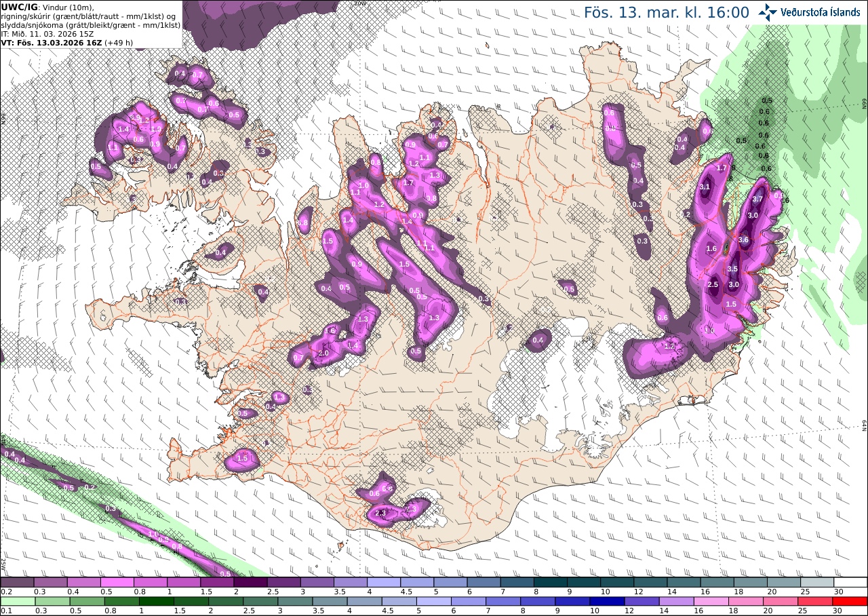Click the darkest purple 2 swatch in snow legend
Screen dimensions: 868x616
point(250,582)
